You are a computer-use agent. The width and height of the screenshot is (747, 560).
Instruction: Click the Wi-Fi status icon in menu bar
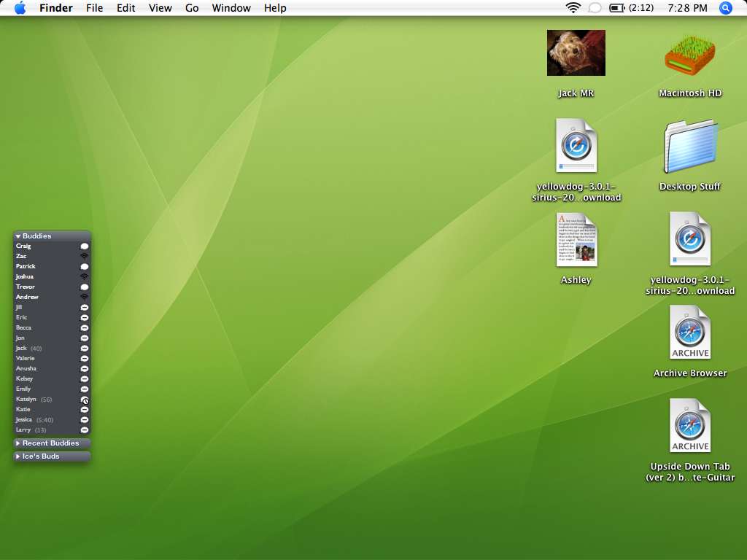tap(573, 7)
